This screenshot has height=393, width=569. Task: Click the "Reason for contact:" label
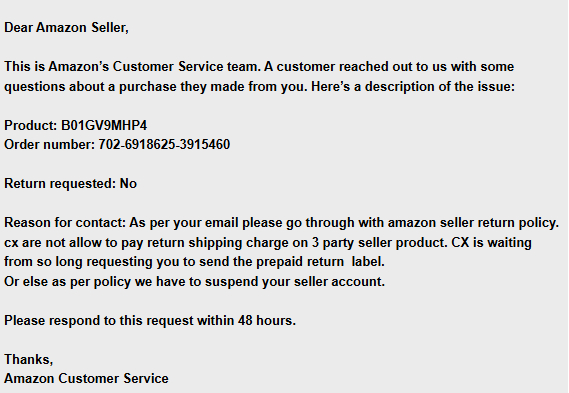pos(65,222)
